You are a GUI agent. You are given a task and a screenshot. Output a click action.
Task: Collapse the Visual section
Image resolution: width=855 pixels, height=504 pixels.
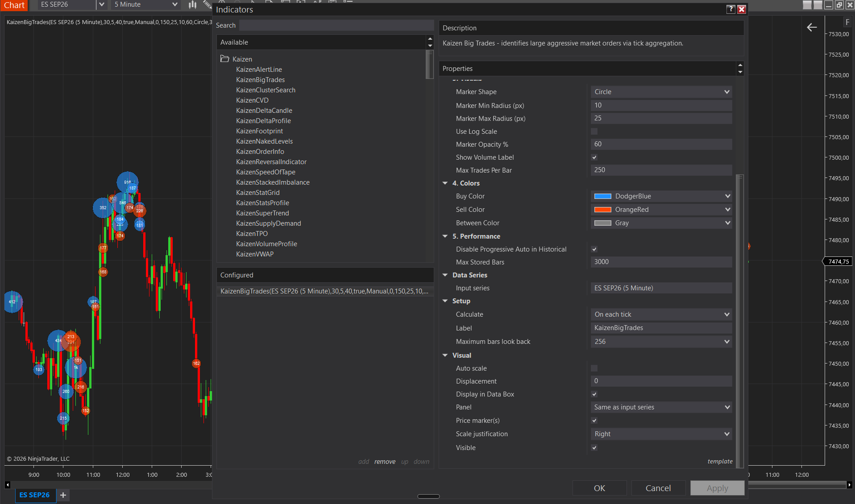(x=445, y=355)
